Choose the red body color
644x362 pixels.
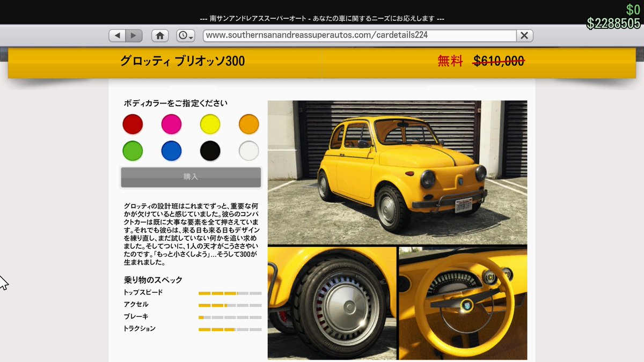[133, 124]
